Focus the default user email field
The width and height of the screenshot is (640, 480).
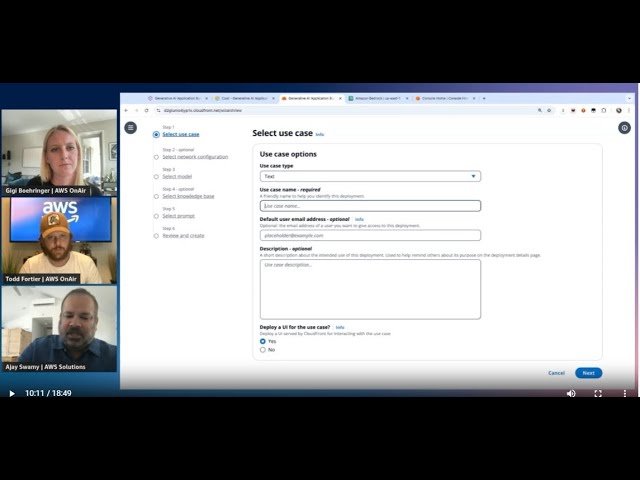(x=370, y=236)
